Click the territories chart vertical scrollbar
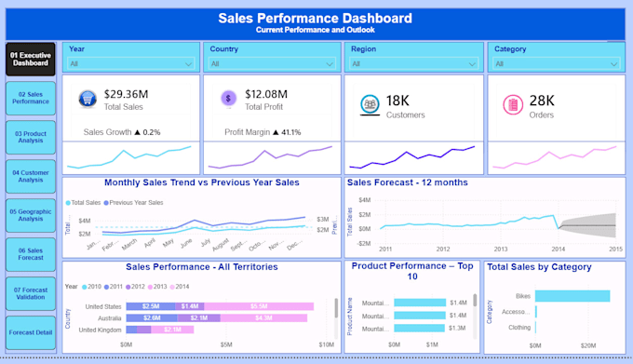The width and height of the screenshot is (633, 364). point(336,308)
